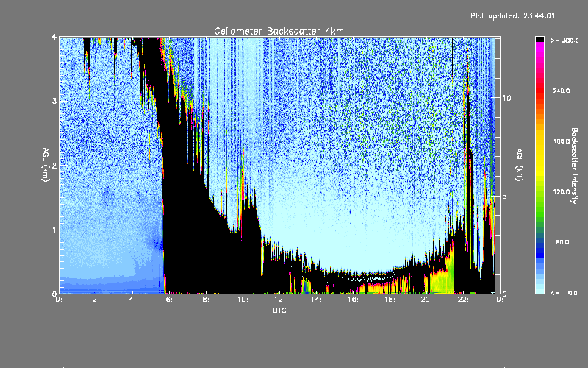Click the 20: tick on the UTC axis
The width and height of the screenshot is (588, 368).
point(426,300)
